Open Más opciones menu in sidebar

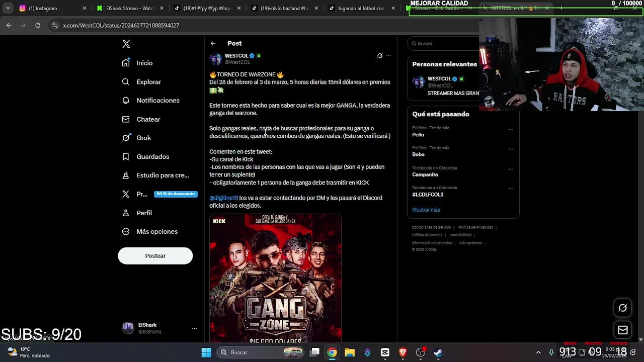tap(150, 231)
